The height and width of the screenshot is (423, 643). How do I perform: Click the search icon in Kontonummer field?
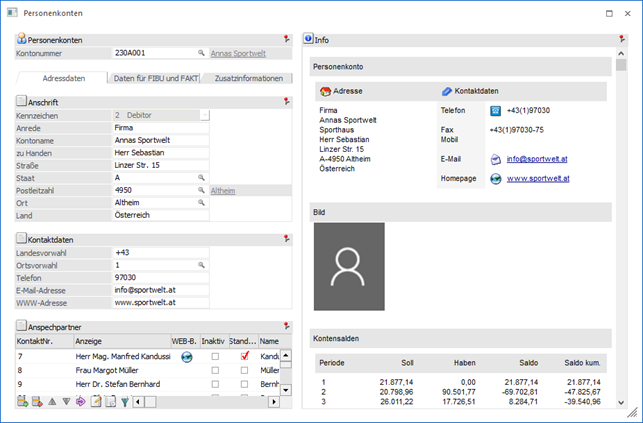[201, 52]
